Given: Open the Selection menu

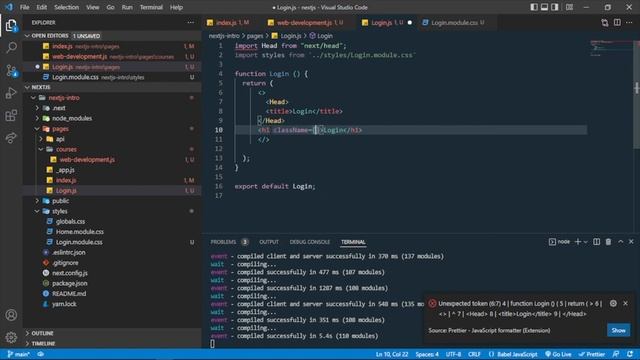Looking at the screenshot, I should 67,7.
